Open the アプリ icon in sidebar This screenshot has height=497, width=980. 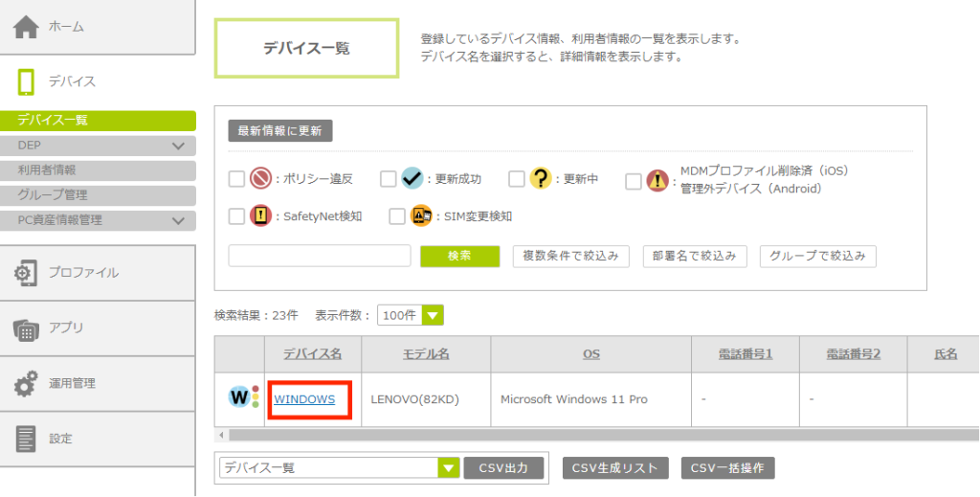pyautogui.click(x=26, y=328)
